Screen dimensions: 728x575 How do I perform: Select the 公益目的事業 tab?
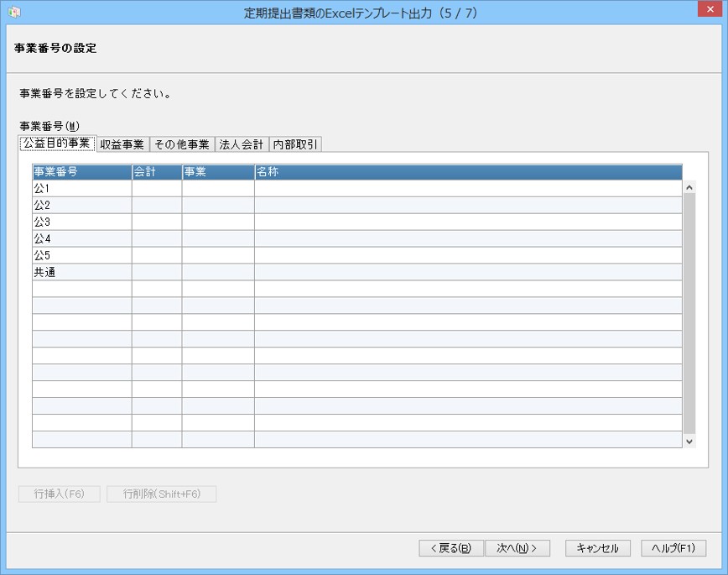pyautogui.click(x=57, y=144)
